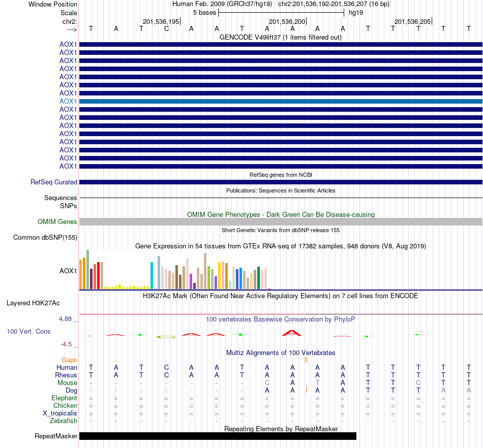Click the 'RefSeq genes from NCBI' title
The image size is (483, 448).
(x=281, y=175)
